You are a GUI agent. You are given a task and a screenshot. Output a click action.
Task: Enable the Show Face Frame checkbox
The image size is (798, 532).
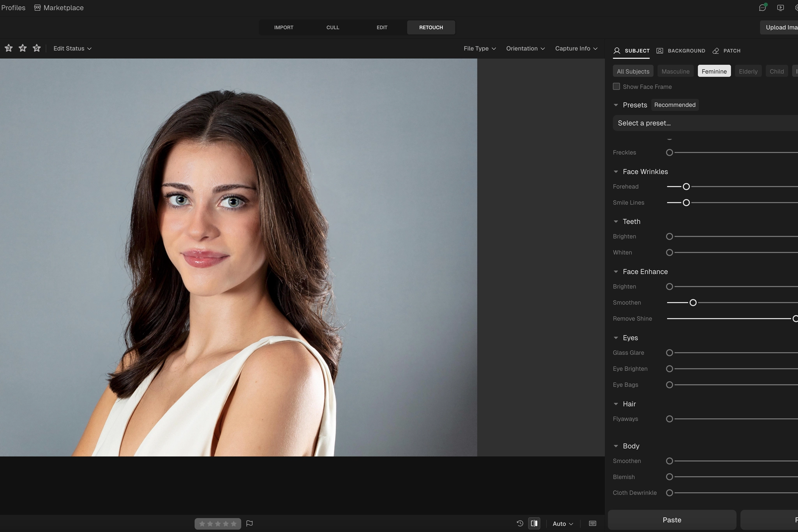[x=616, y=86]
